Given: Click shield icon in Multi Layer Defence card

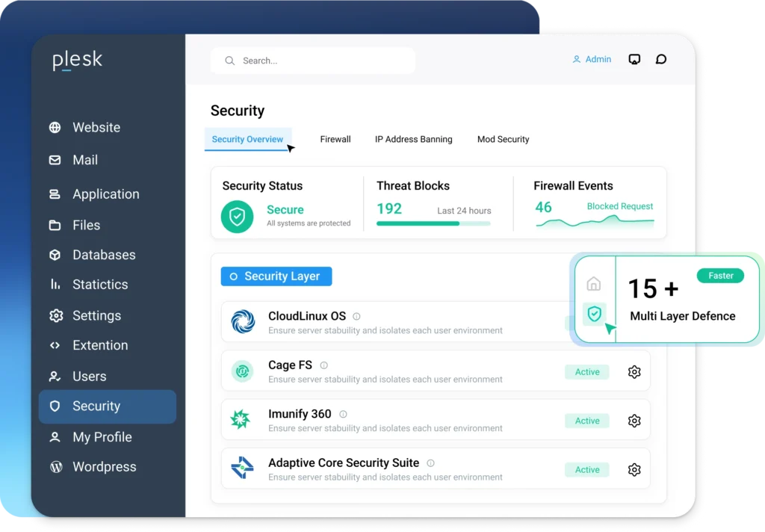Looking at the screenshot, I should (x=594, y=314).
